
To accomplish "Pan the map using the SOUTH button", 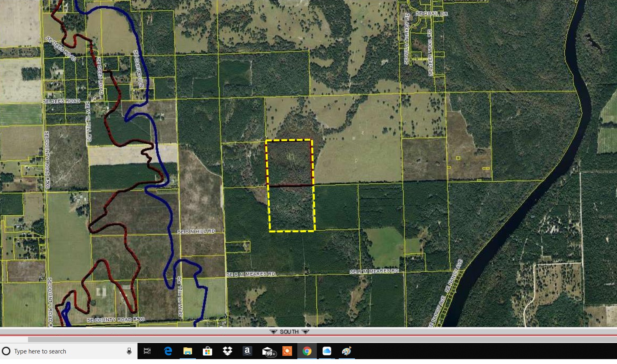I will pos(289,331).
